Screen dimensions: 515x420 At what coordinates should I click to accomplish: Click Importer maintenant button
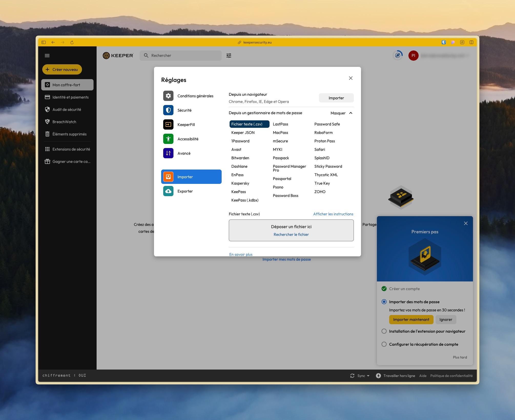(x=411, y=320)
